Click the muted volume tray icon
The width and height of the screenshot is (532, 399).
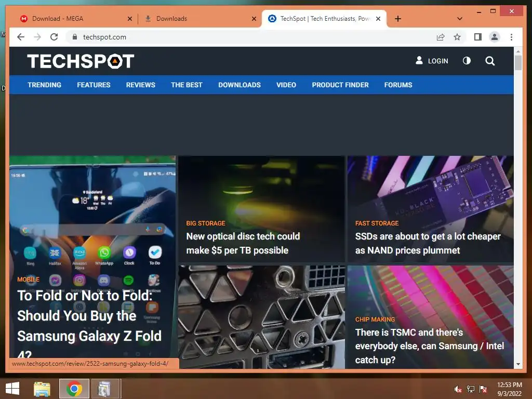click(458, 389)
